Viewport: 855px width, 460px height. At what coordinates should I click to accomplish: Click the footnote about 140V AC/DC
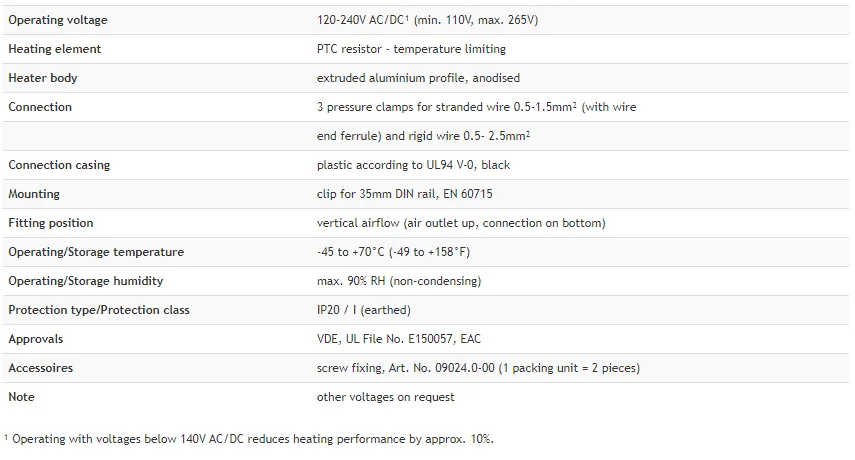click(249, 439)
